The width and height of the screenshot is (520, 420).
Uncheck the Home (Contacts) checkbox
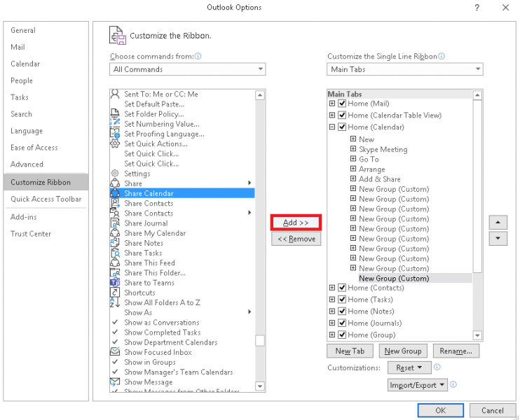342,288
